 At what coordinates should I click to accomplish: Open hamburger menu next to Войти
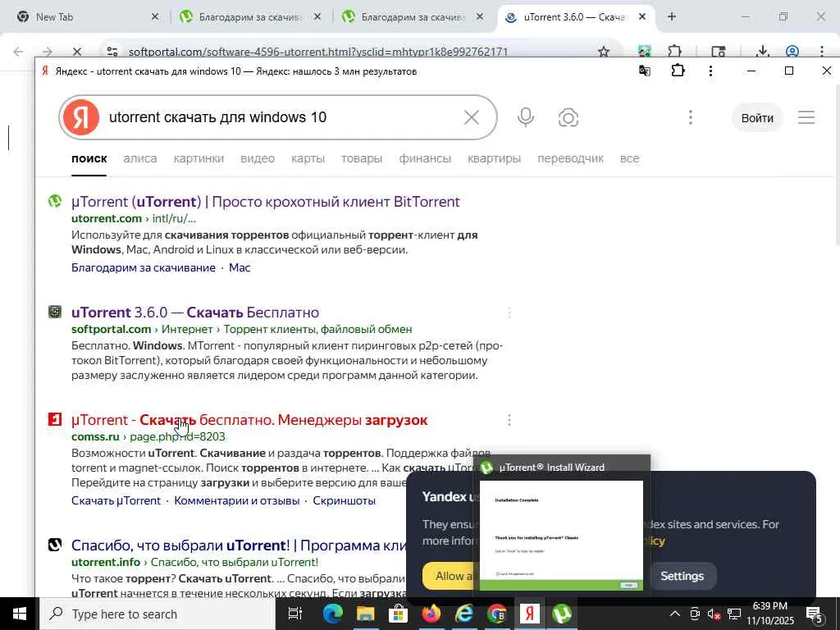pos(806,117)
